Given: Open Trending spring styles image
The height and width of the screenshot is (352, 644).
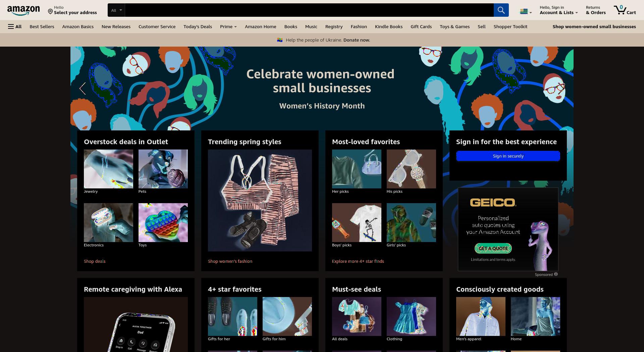Looking at the screenshot, I should click(260, 200).
